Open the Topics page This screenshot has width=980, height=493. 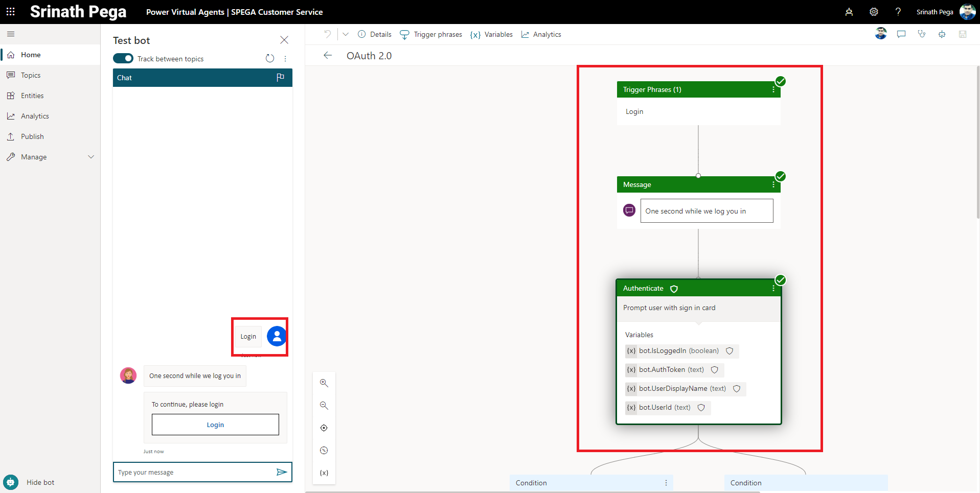pyautogui.click(x=31, y=75)
